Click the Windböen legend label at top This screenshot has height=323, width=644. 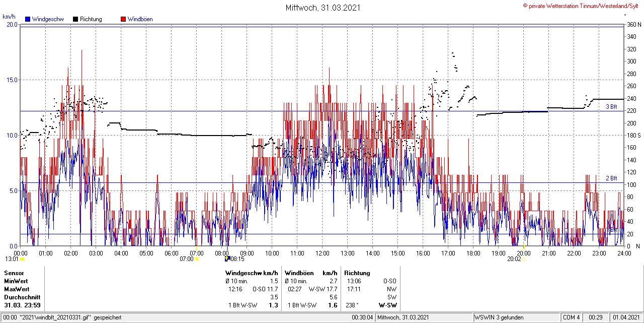[x=140, y=19]
